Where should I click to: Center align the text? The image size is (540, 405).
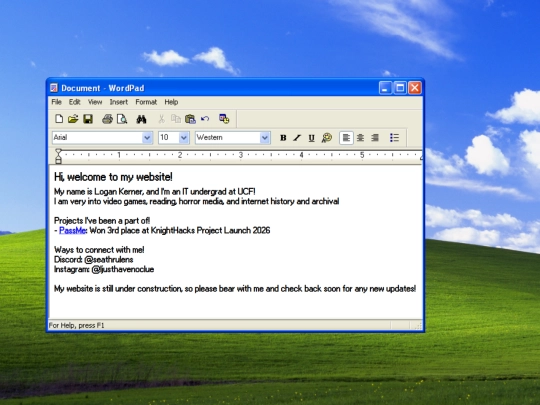[360, 138]
